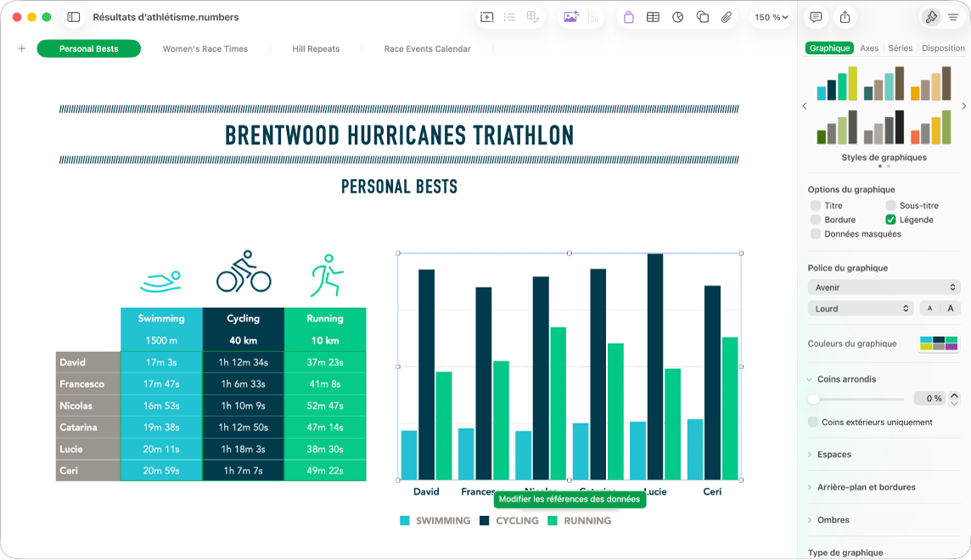Open the Chart insertion icon
The image size is (971, 560).
(x=677, y=17)
